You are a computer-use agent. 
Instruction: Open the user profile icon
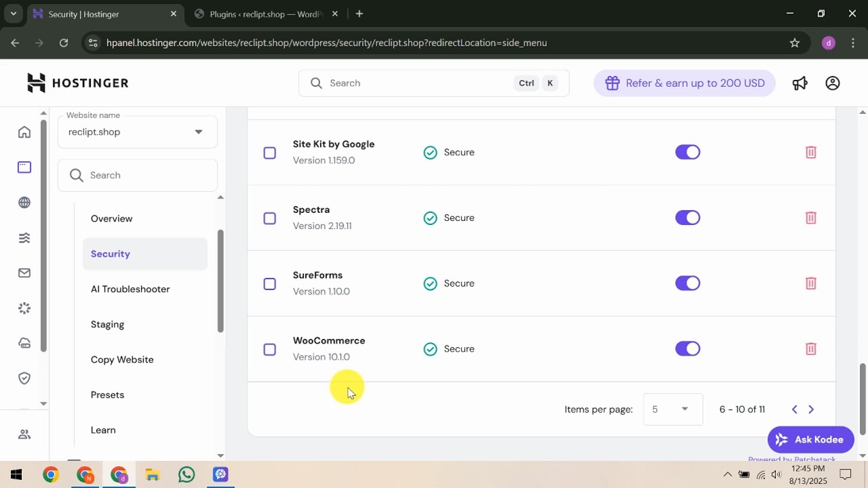click(833, 83)
